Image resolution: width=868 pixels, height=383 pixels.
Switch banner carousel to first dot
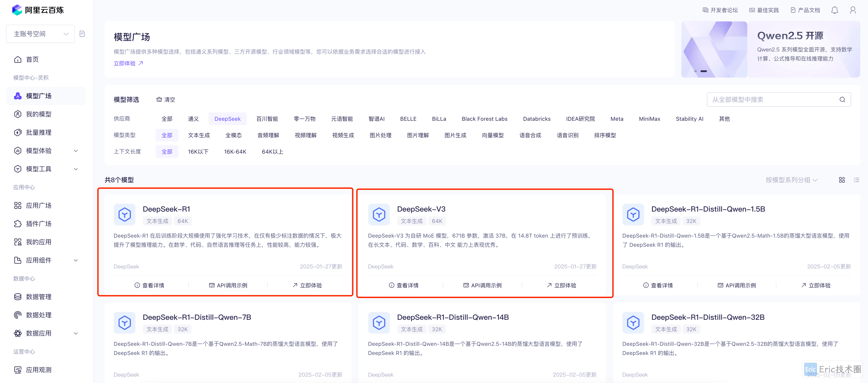pyautogui.click(x=695, y=71)
